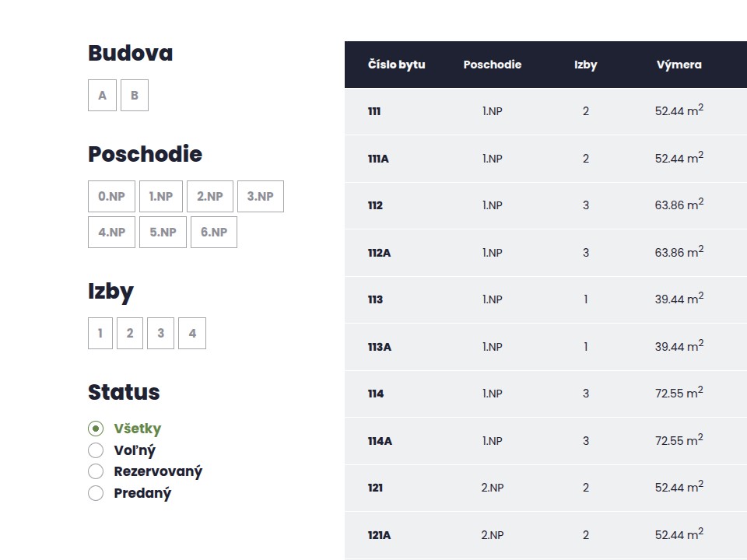747x560 pixels.
Task: Filter apartments on floor 6.NP
Action: click(x=213, y=232)
